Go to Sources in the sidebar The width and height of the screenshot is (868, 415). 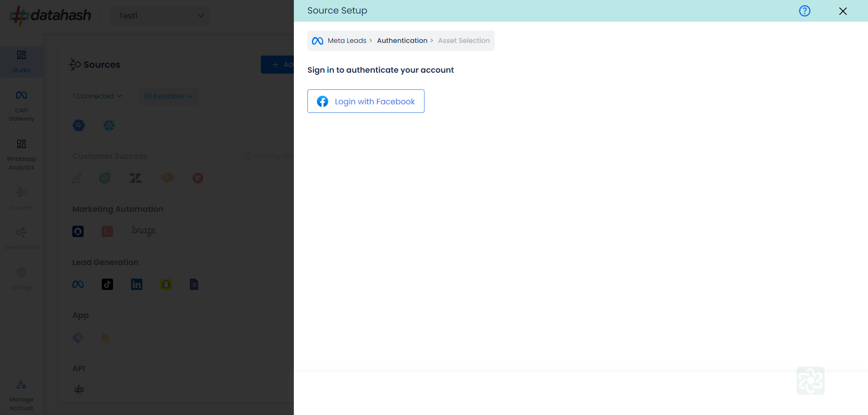click(21, 199)
